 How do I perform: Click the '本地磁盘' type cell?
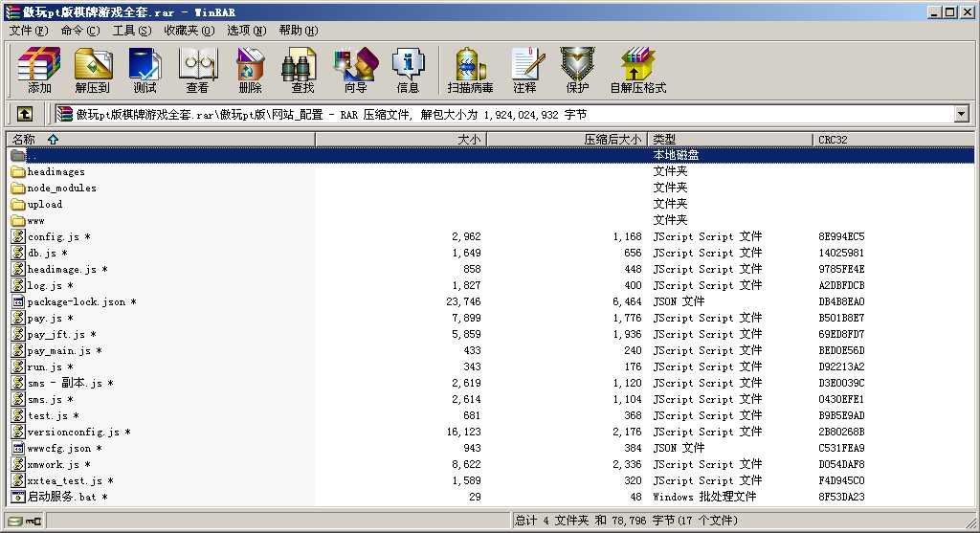[x=676, y=154]
